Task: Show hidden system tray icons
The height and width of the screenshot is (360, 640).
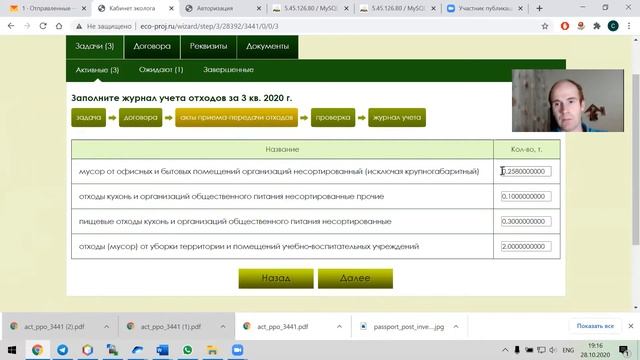Action: pos(505,350)
